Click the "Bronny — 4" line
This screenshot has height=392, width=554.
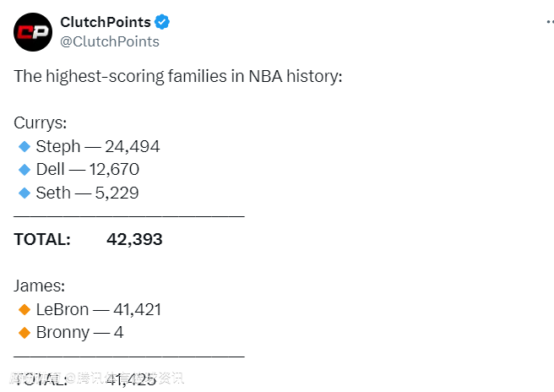tap(79, 333)
